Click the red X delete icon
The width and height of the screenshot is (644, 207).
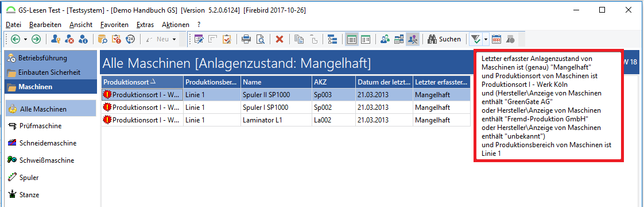[x=280, y=39]
